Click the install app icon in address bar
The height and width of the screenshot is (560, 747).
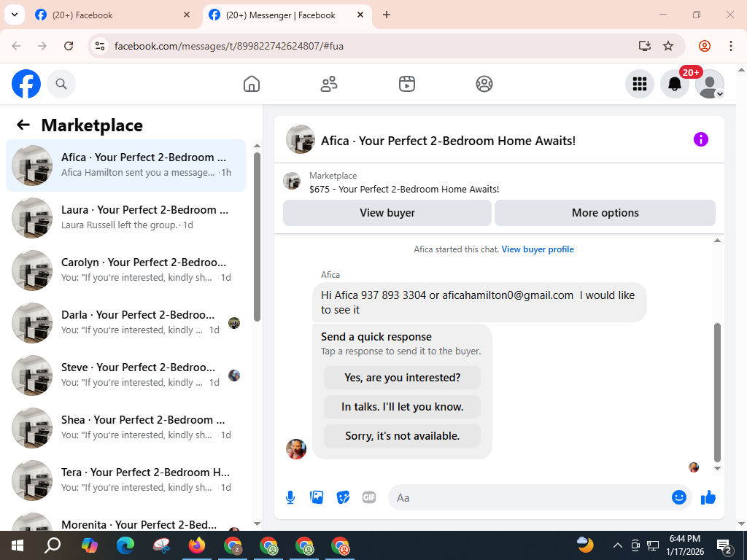coord(645,46)
